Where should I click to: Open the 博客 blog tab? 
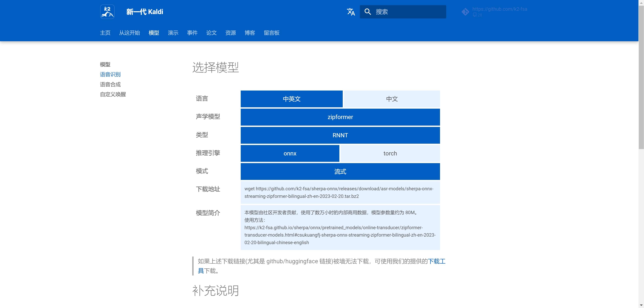249,33
